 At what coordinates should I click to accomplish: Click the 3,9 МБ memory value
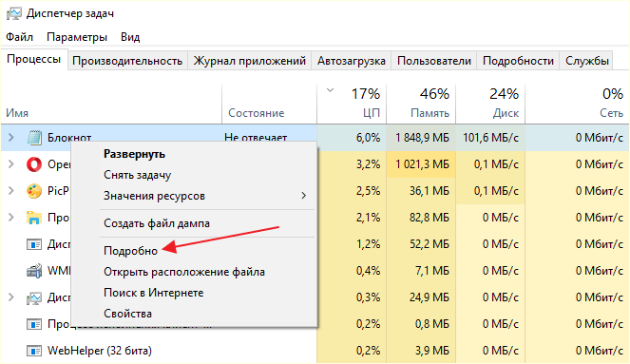tap(432, 351)
